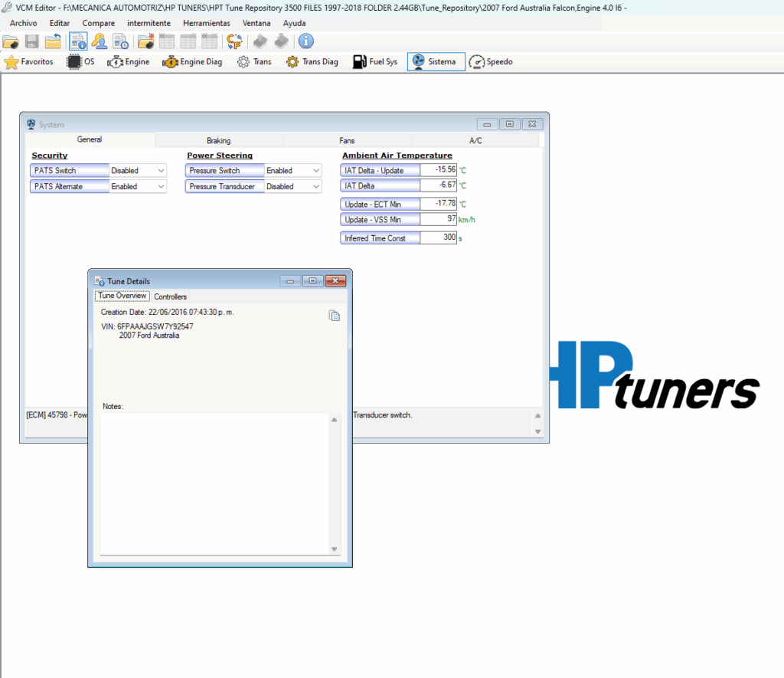This screenshot has height=678, width=784.
Task: Click the close file folder icon
Action: tap(53, 41)
